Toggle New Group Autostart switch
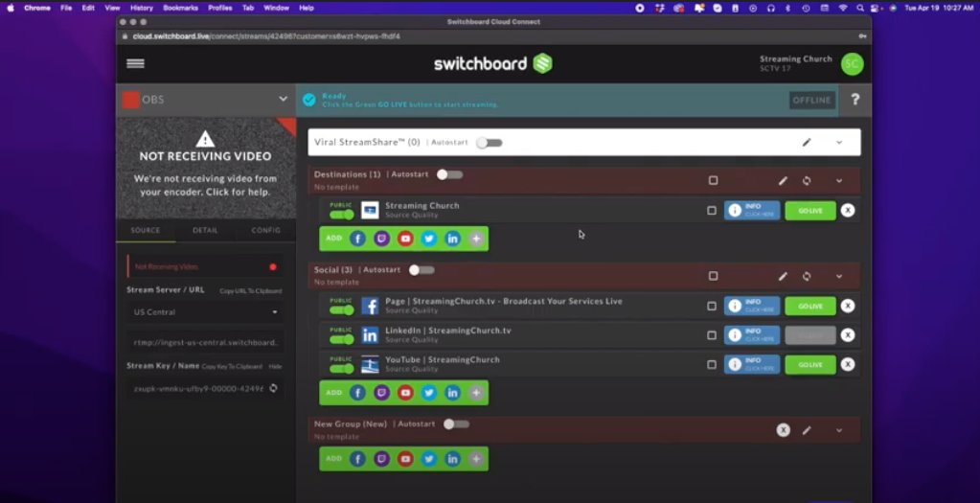 (x=456, y=423)
